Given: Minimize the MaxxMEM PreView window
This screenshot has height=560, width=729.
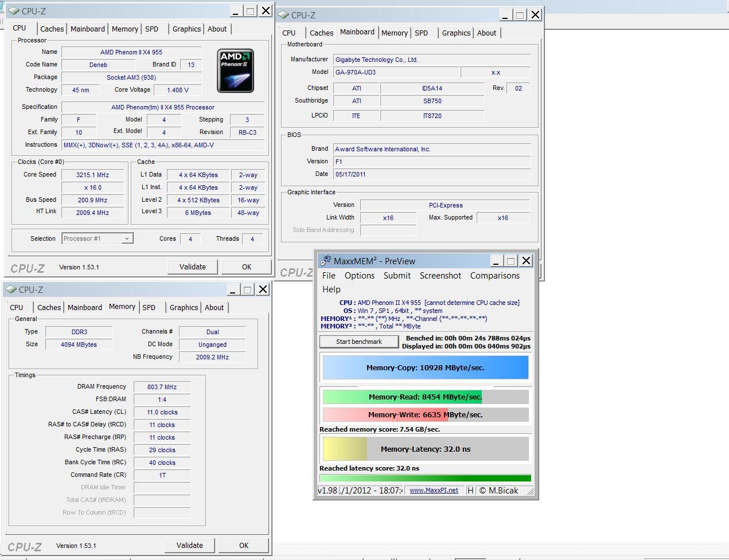Looking at the screenshot, I should point(496,261).
